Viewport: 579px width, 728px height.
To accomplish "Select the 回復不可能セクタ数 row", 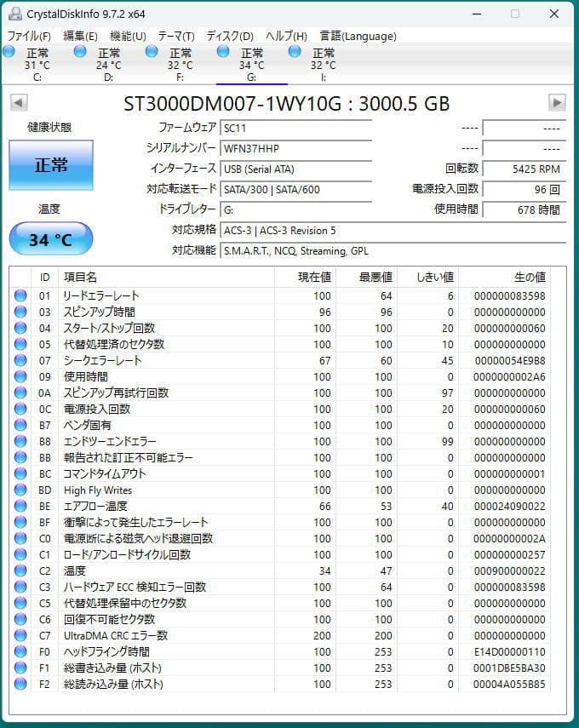I will click(x=280, y=619).
